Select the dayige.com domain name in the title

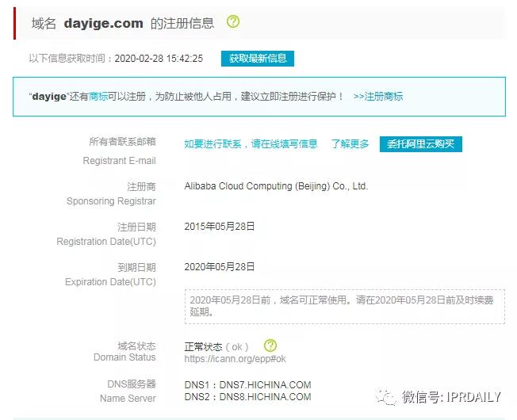[x=104, y=24]
